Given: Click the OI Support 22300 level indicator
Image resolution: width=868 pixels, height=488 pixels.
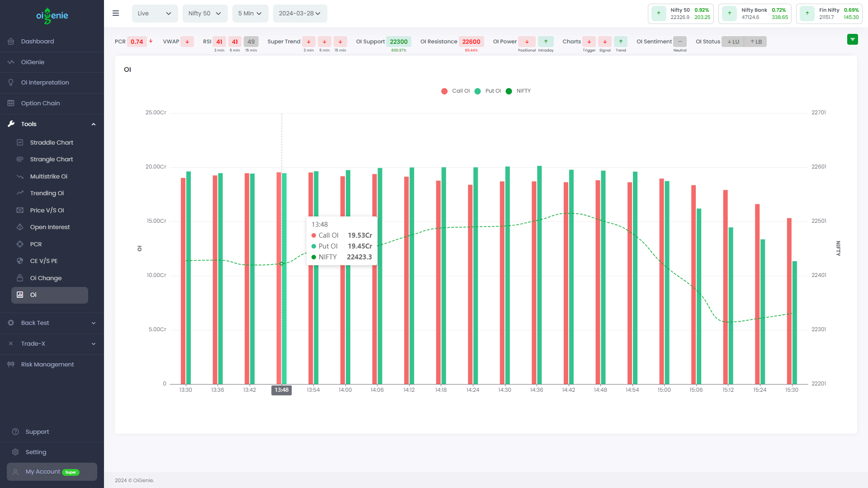Looking at the screenshot, I should tap(398, 41).
